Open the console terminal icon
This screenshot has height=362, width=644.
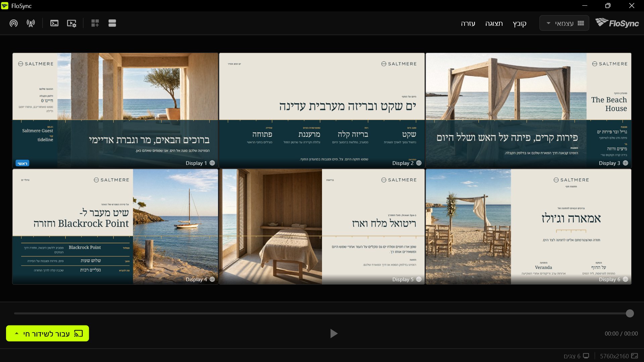(54, 23)
